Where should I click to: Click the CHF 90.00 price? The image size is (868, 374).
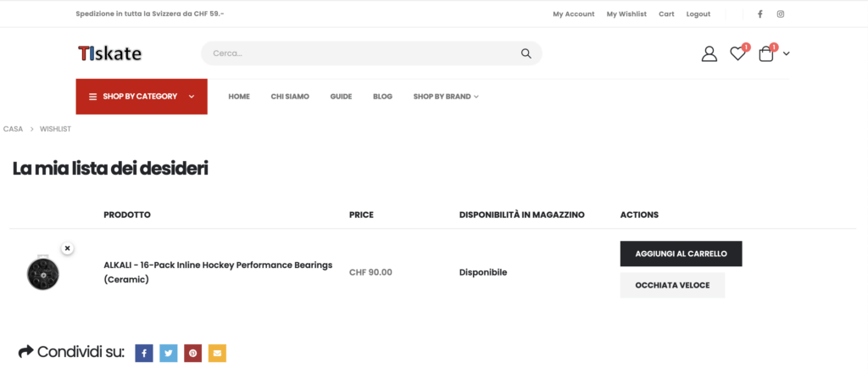370,272
